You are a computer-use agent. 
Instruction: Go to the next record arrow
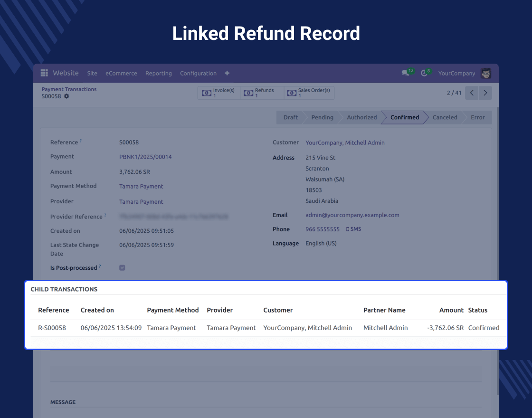485,93
